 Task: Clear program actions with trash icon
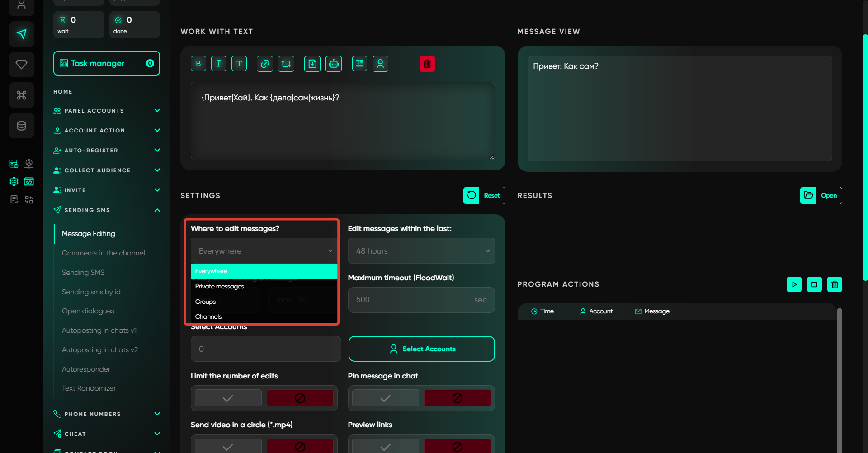(835, 284)
